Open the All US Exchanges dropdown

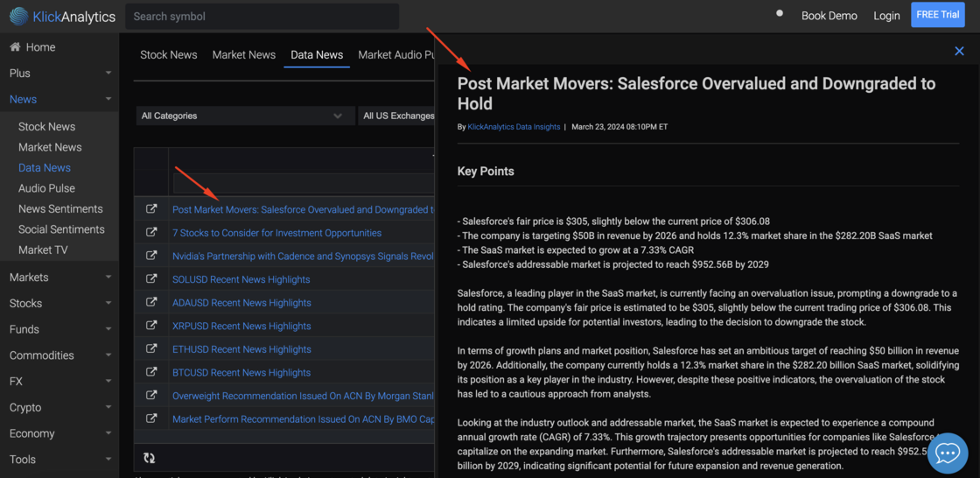(x=396, y=116)
